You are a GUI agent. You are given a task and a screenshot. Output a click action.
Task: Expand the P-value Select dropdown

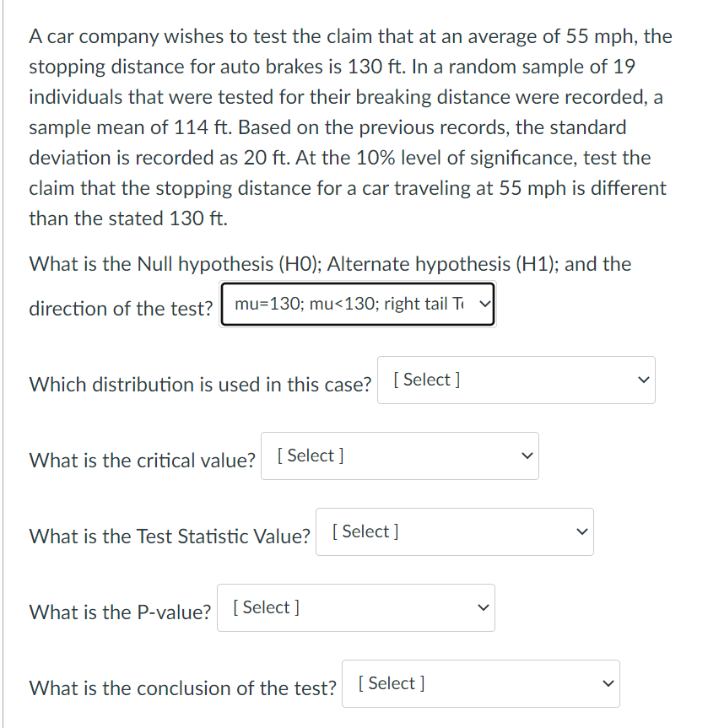355,607
